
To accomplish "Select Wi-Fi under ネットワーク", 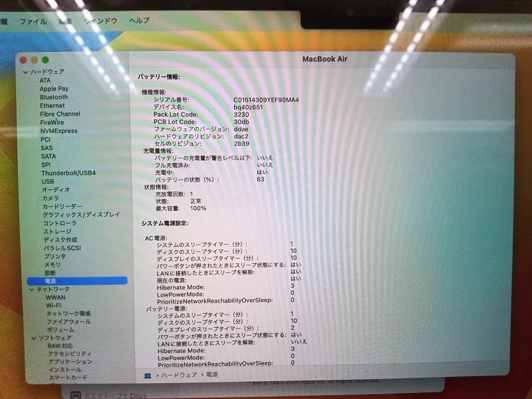I will (53, 306).
